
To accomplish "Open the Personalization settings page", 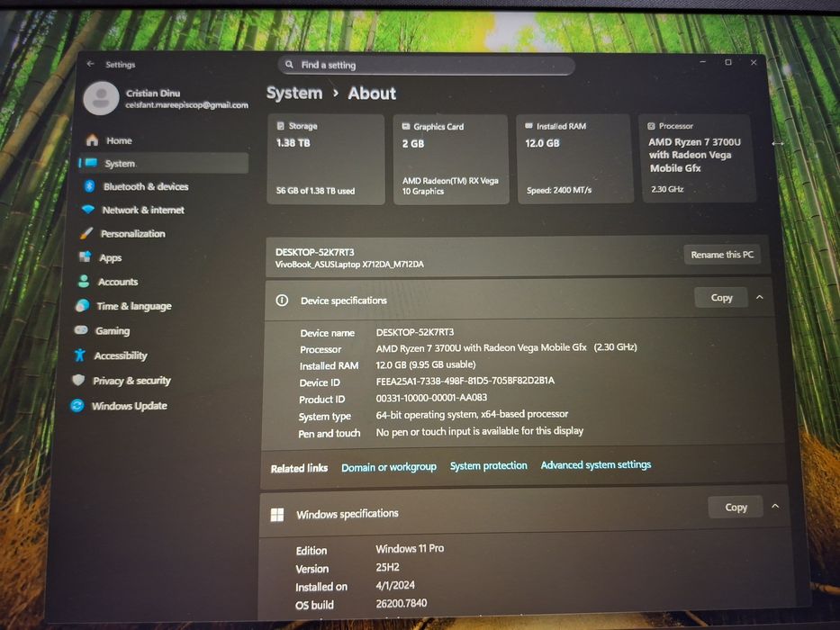I will coord(133,234).
